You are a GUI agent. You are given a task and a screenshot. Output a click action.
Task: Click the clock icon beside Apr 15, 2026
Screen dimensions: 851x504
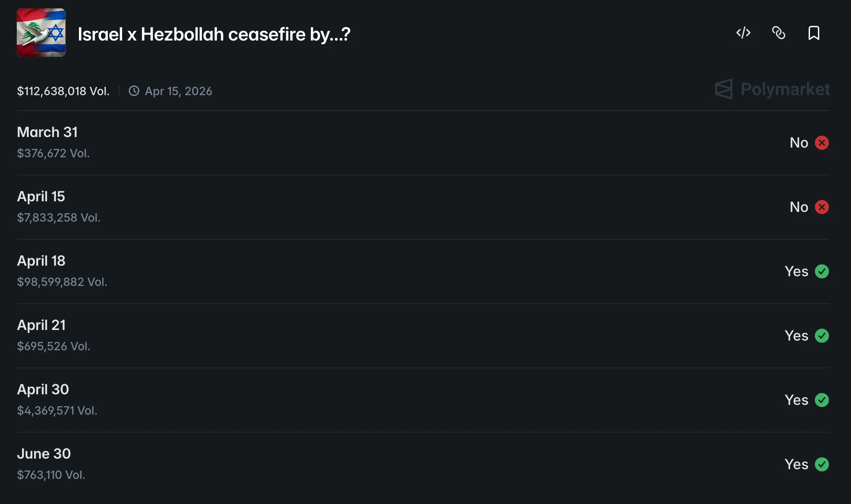click(134, 91)
